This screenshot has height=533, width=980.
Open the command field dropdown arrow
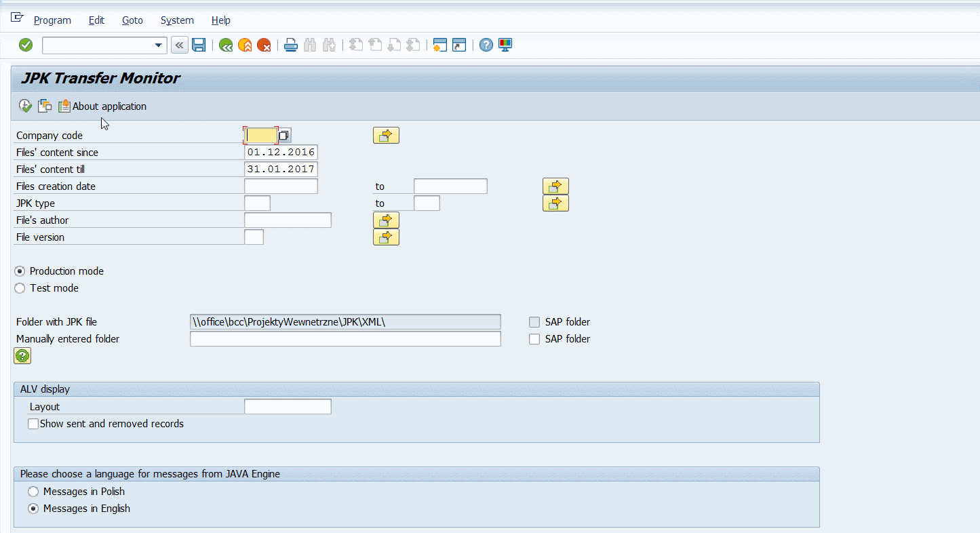pyautogui.click(x=159, y=45)
